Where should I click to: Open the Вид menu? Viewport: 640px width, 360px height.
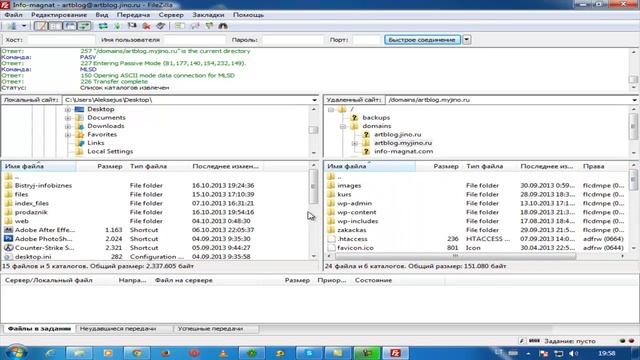[102, 15]
